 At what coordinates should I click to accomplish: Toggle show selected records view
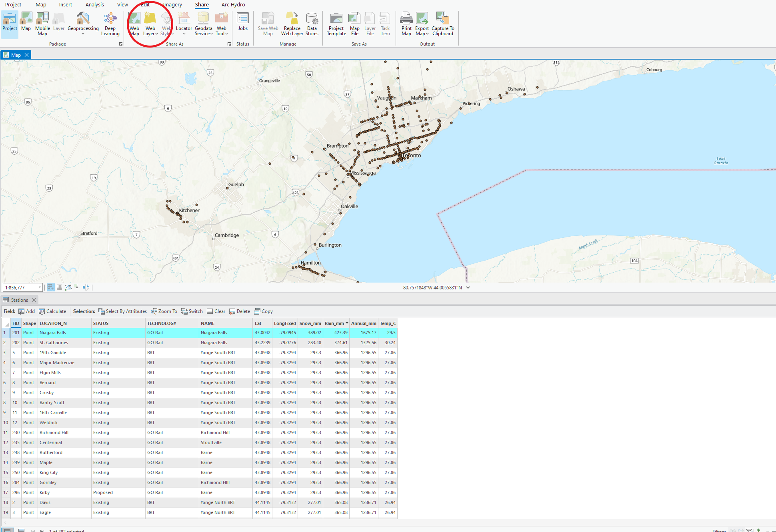(x=21, y=530)
